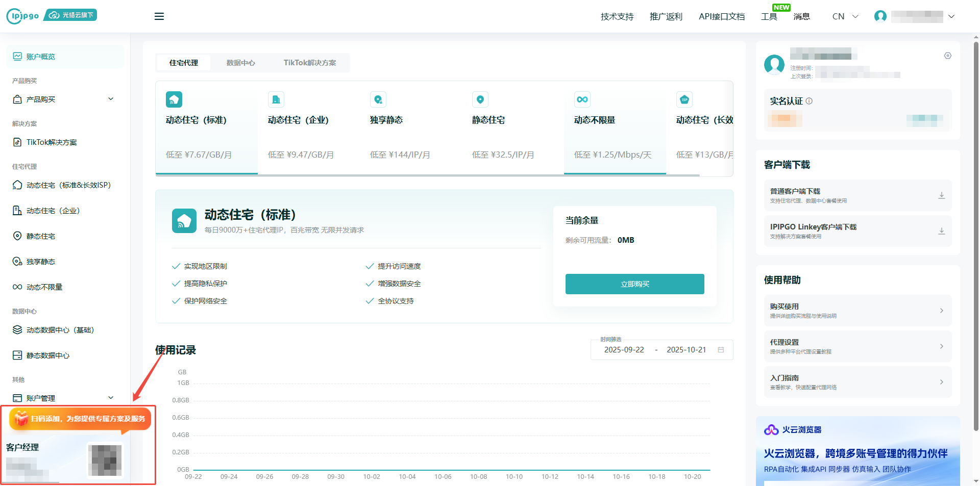
Task: Click the start date field 2025-09-22
Action: coord(624,350)
